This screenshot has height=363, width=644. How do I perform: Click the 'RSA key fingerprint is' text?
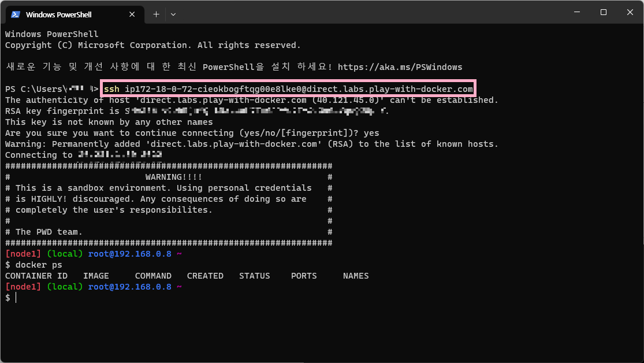[x=62, y=111]
